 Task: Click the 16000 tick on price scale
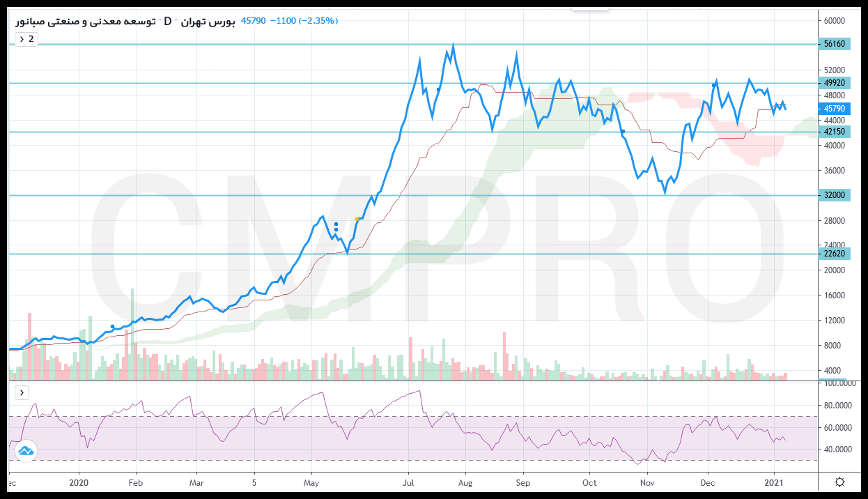(x=834, y=295)
